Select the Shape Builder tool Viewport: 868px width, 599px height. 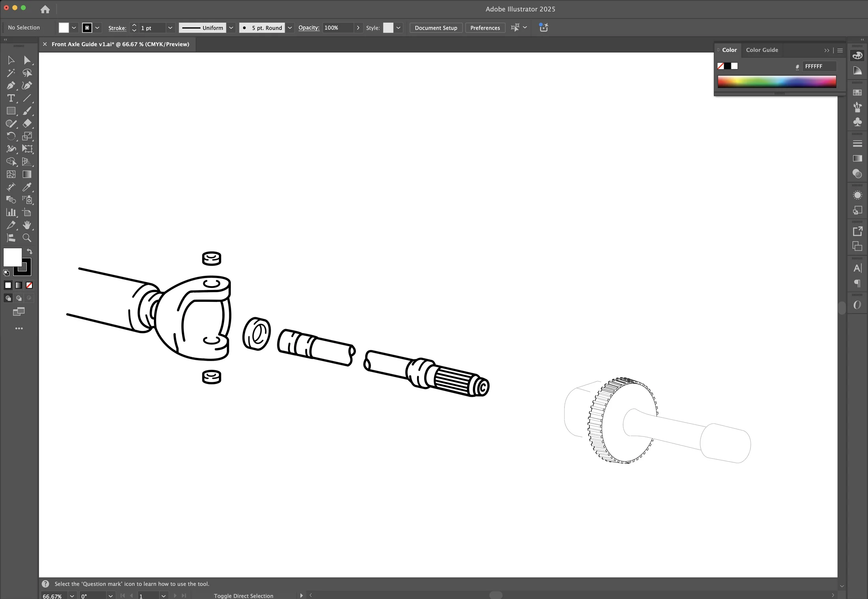coord(11,161)
